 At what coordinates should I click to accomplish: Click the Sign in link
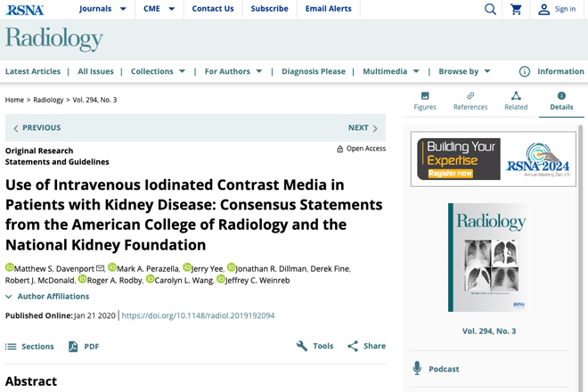pos(565,9)
